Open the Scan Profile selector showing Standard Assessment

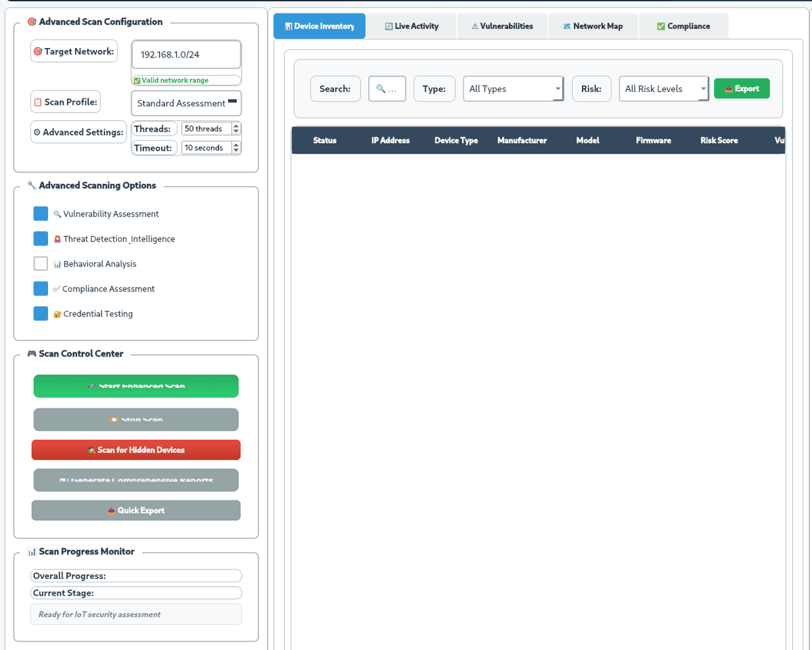[x=185, y=103]
